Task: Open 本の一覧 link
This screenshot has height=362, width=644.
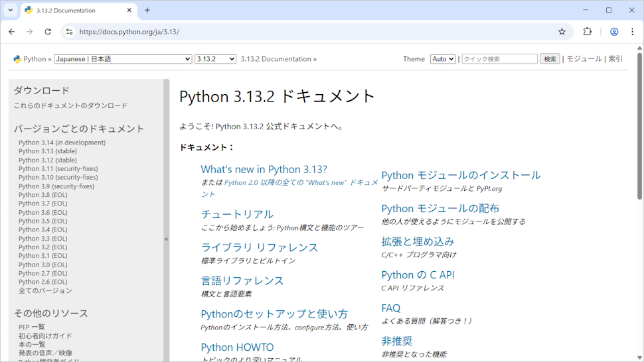Action: [x=32, y=344]
